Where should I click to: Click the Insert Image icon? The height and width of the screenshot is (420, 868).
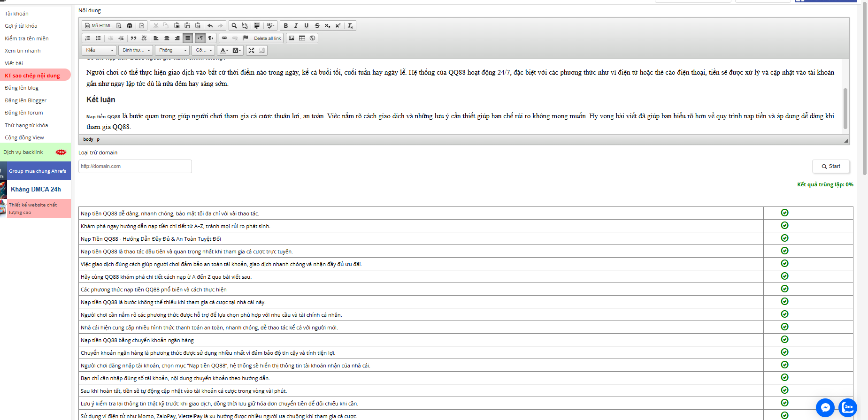[292, 38]
